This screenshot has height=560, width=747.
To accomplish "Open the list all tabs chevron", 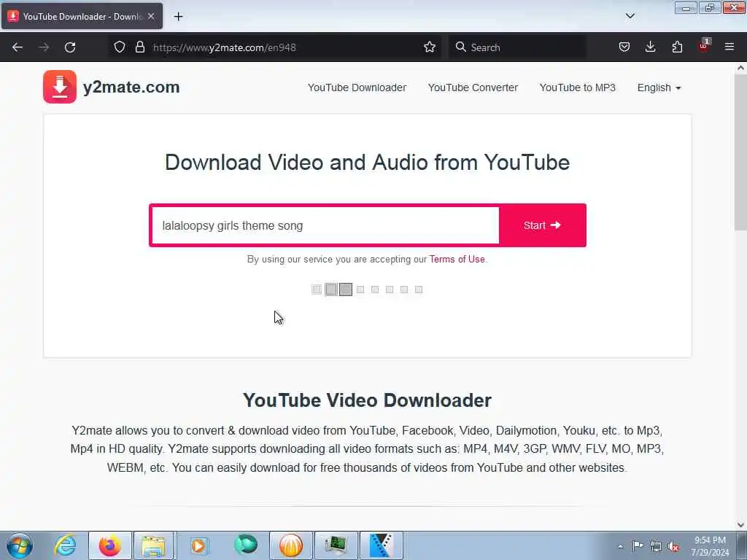I will [630, 16].
